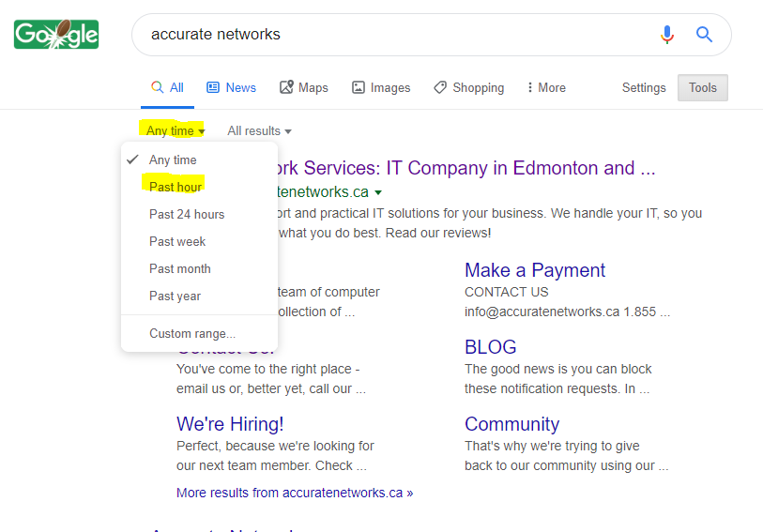The width and height of the screenshot is (763, 532).
Task: Click the blue search magnifier button
Action: [704, 35]
